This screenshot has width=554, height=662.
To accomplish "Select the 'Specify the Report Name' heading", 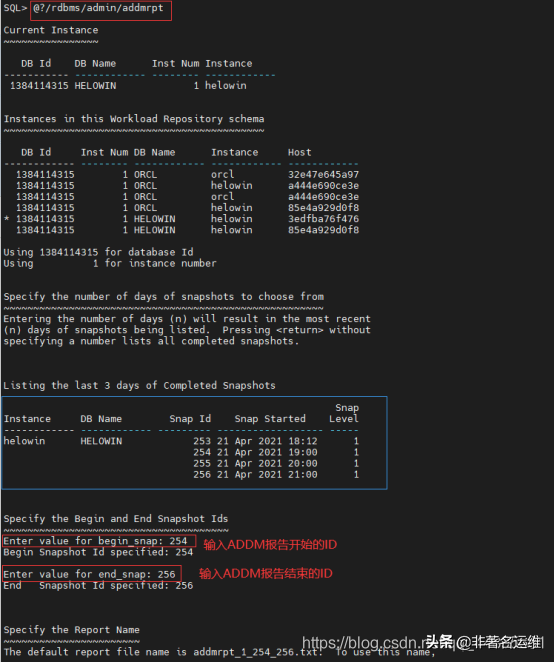I will (71, 630).
